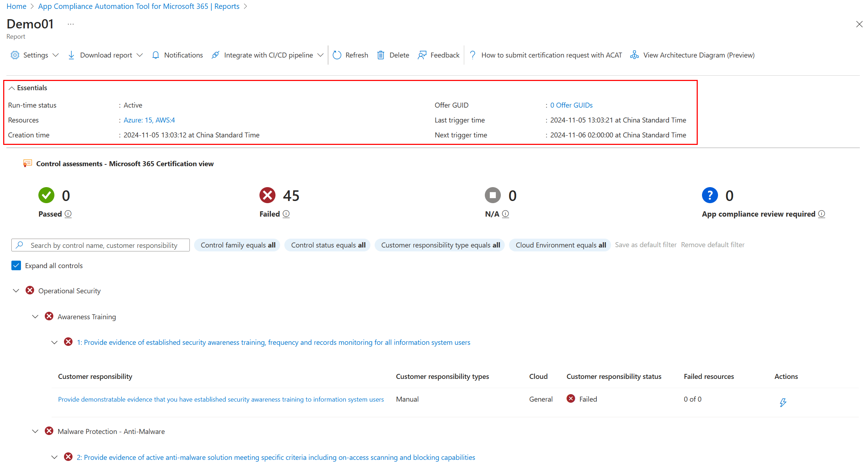The width and height of the screenshot is (868, 473).
Task: Collapse Malware Protection - Anti-Malware group
Action: click(35, 431)
